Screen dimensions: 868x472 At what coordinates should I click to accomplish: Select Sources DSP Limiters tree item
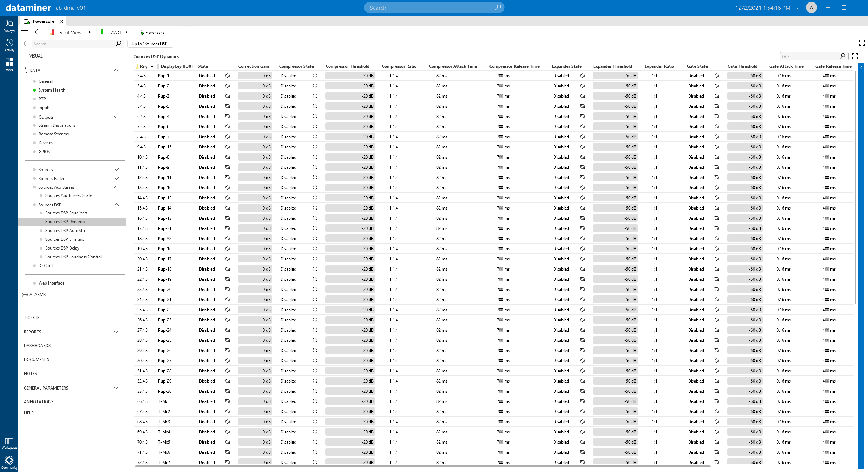tap(64, 239)
